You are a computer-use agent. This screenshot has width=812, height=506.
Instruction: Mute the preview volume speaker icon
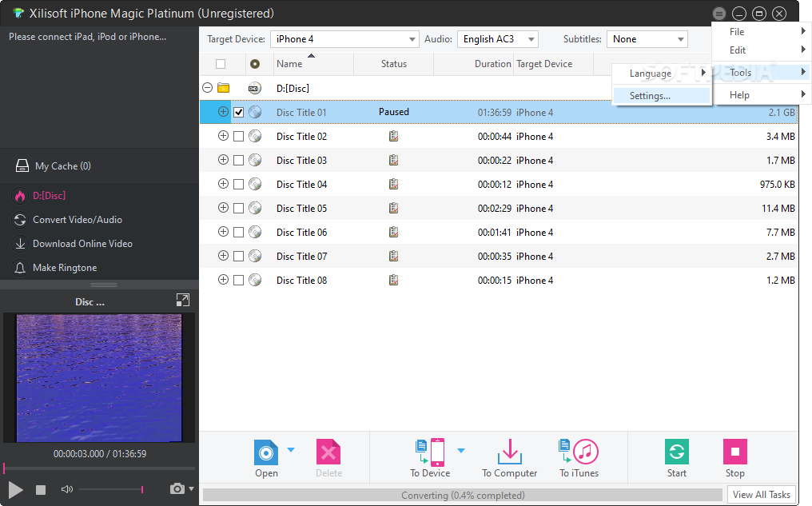pos(67,489)
